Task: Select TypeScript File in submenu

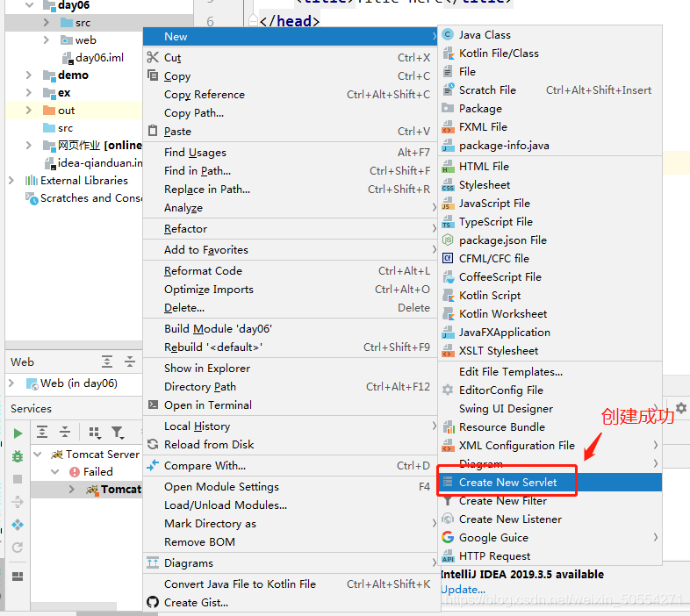Action: (x=550, y=222)
